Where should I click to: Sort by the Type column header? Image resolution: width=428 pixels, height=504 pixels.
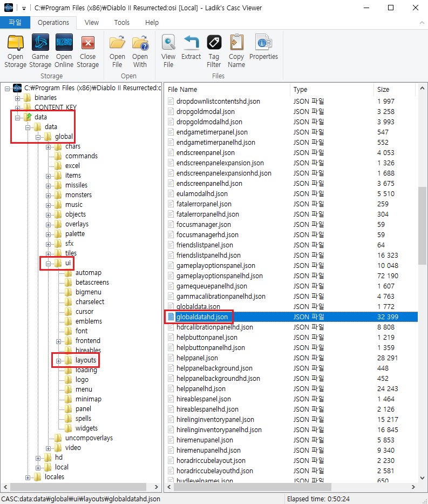tap(332, 89)
